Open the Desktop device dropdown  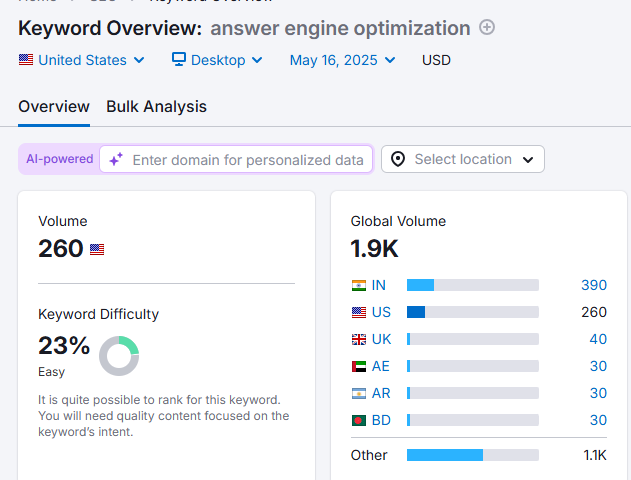tap(217, 60)
